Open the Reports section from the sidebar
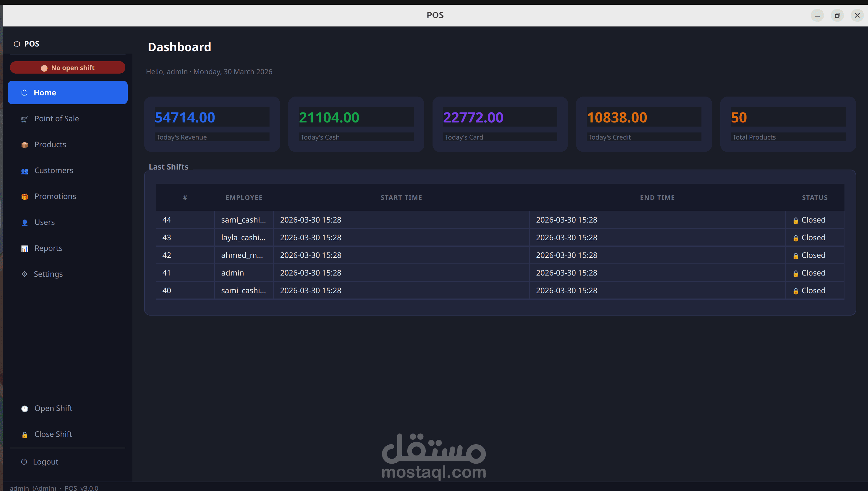 click(x=48, y=248)
